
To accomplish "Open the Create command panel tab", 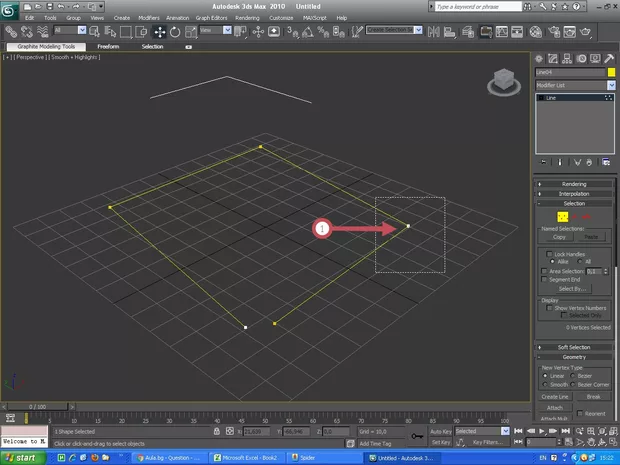I will (540, 58).
